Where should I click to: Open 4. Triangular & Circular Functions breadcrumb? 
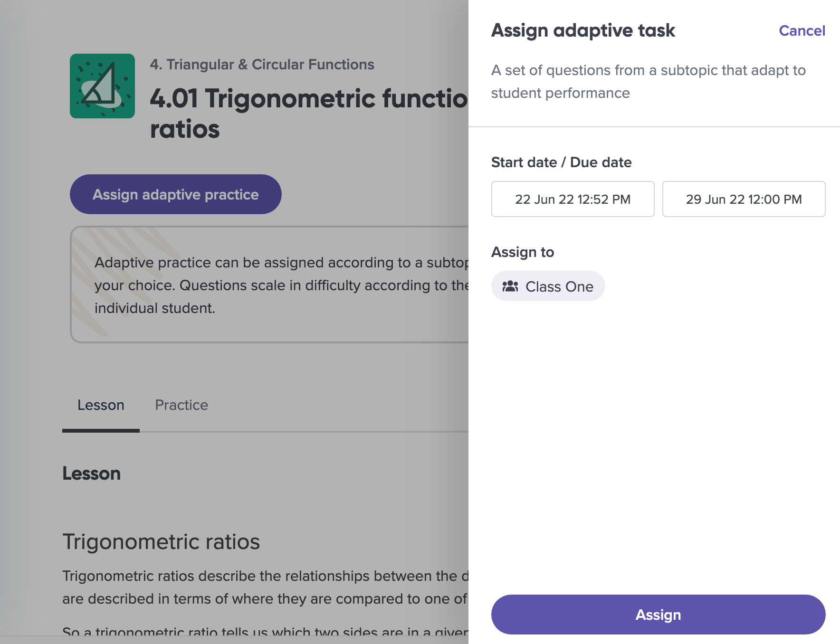point(262,64)
